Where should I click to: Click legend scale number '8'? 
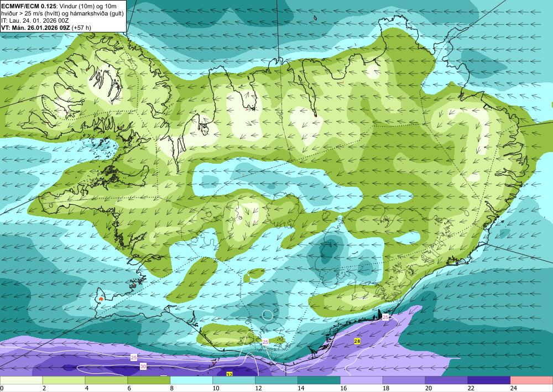click(x=172, y=388)
